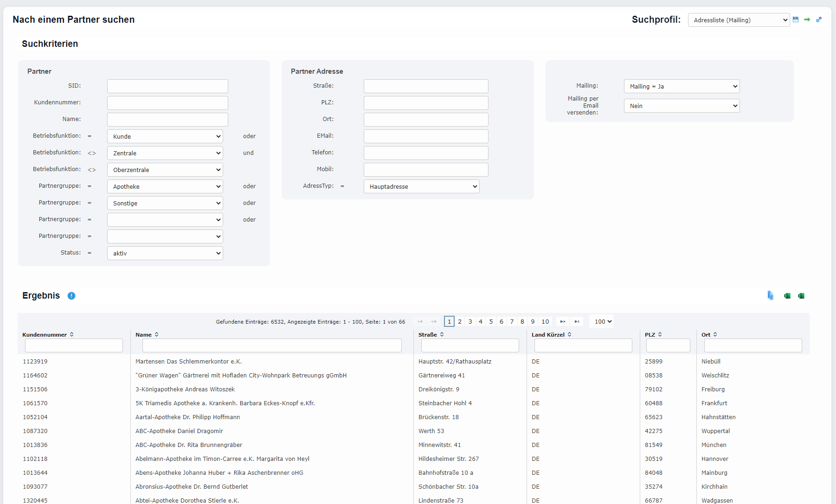Jump to last results page
Image resolution: width=836 pixels, height=504 pixels.
577,321
